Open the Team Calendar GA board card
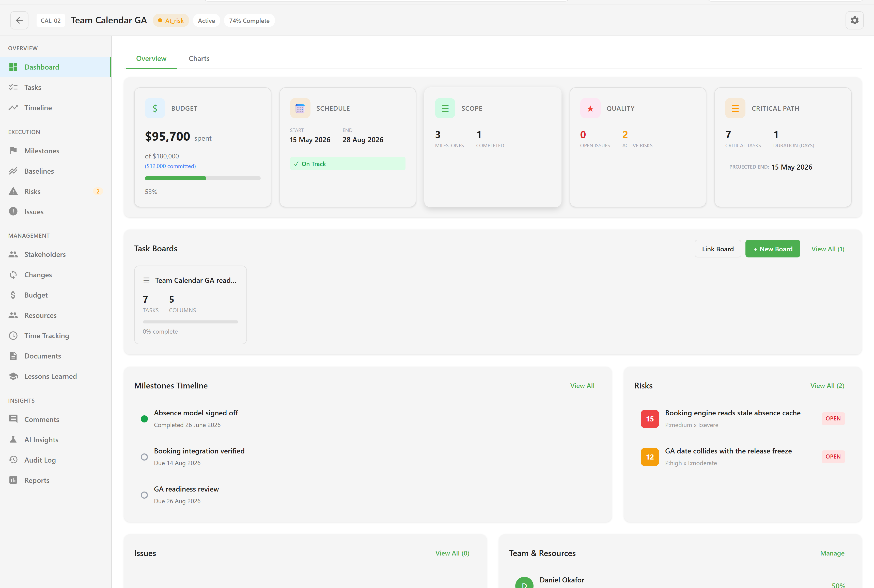This screenshot has width=874, height=588. (x=190, y=305)
